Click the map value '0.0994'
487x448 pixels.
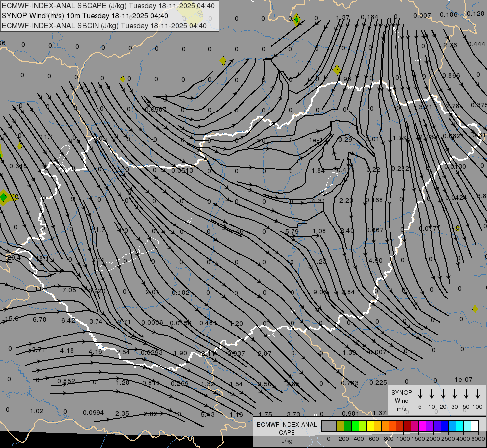pos(93,413)
